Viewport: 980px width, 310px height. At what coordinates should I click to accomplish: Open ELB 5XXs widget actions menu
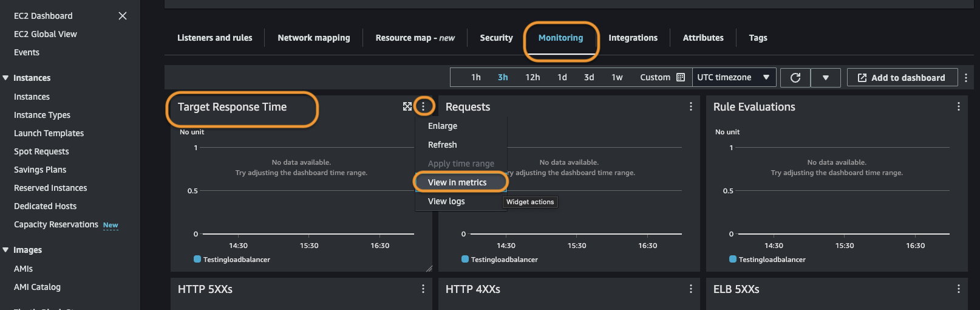[959, 289]
